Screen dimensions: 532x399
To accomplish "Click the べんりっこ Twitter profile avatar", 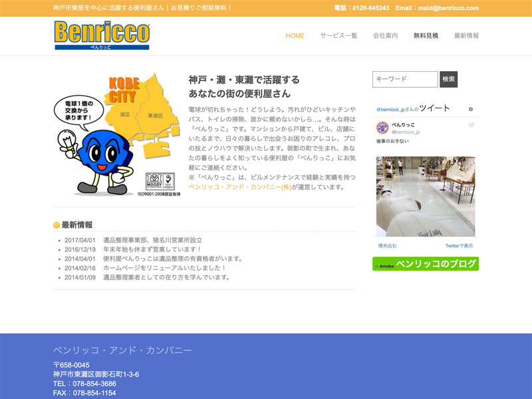I will point(382,128).
